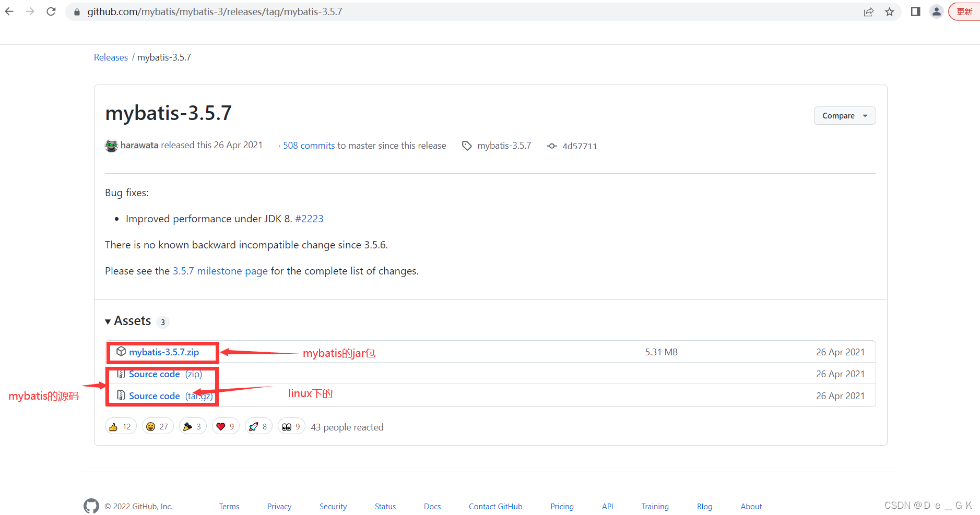Click the file icon for Source code (tar.gz)
Viewport: 980px width, 515px height.
tap(121, 396)
